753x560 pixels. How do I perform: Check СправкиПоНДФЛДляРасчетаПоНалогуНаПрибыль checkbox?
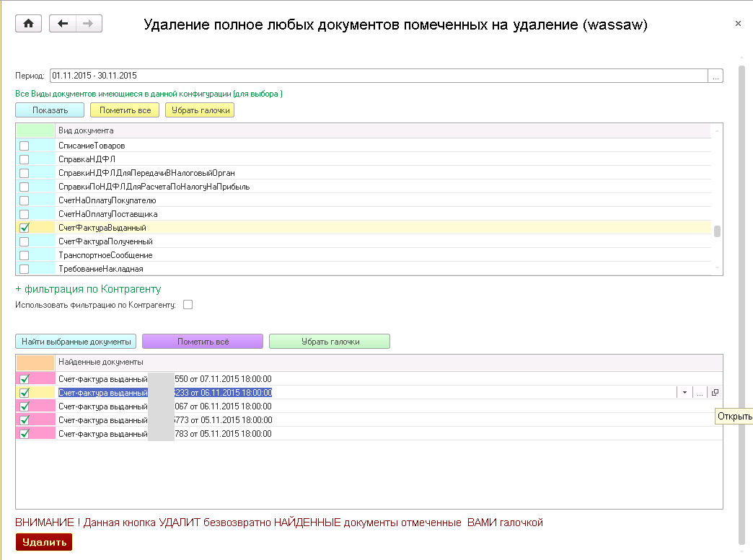tap(24, 187)
